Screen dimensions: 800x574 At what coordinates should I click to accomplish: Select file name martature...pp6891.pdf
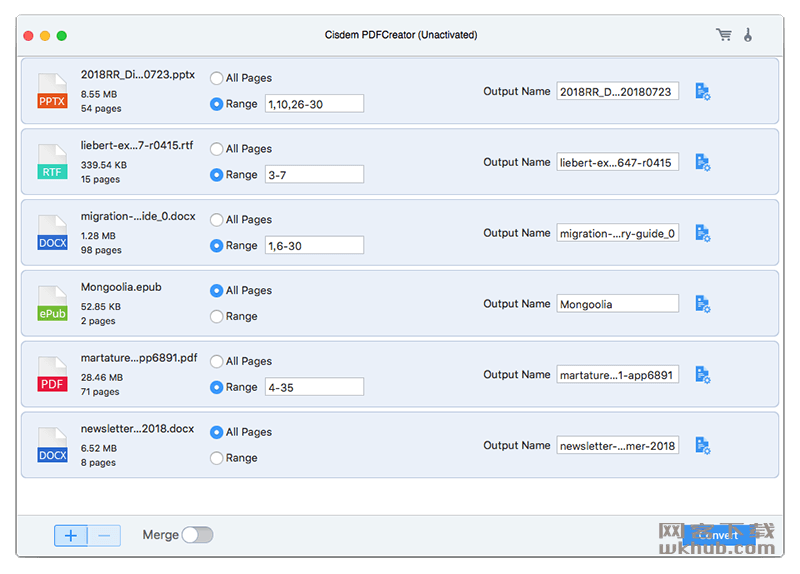coord(139,358)
